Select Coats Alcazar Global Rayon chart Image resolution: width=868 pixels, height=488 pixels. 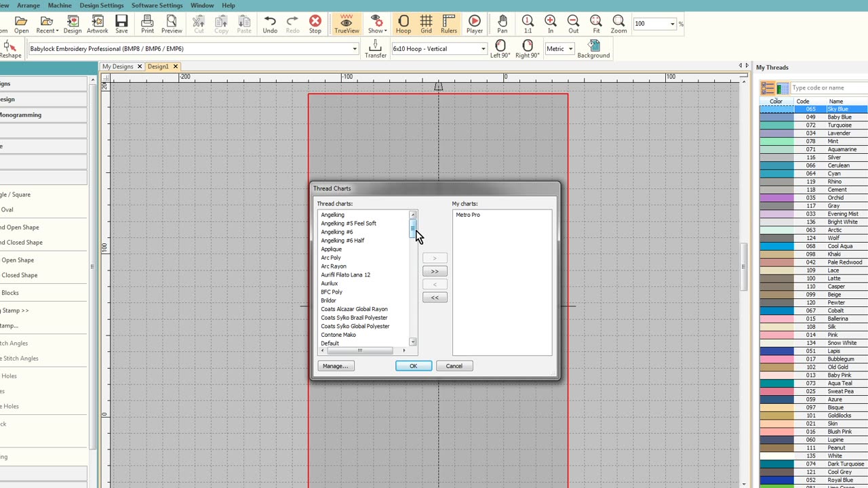[x=355, y=309]
